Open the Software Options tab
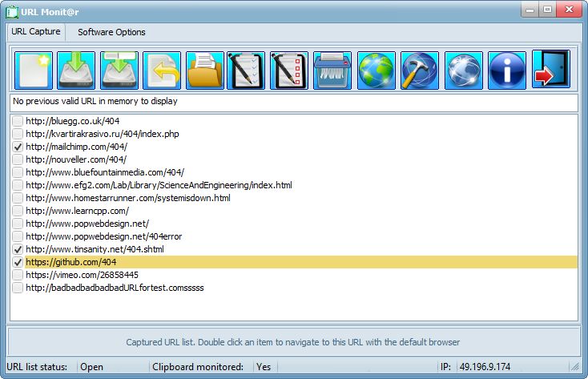The height and width of the screenshot is (379, 588). pos(111,32)
